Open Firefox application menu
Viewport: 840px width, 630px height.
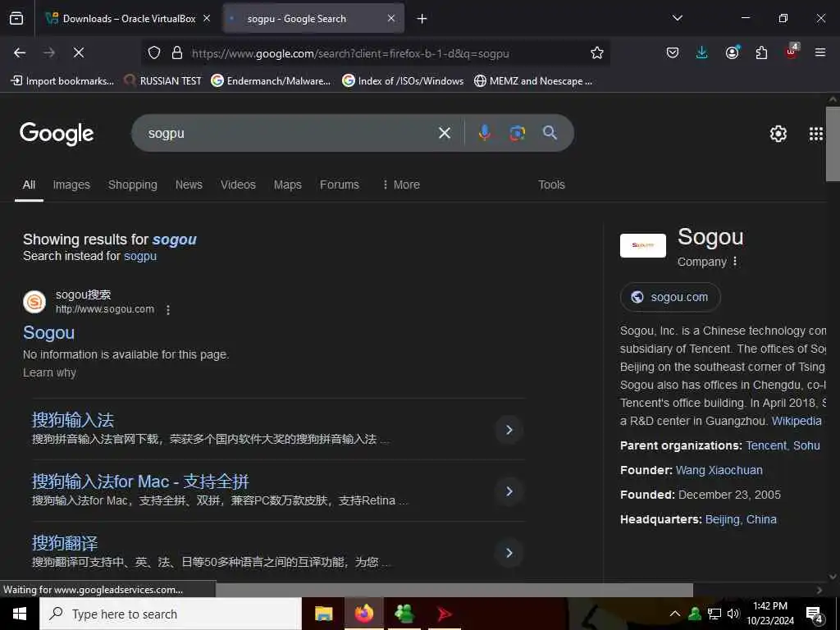(820, 52)
